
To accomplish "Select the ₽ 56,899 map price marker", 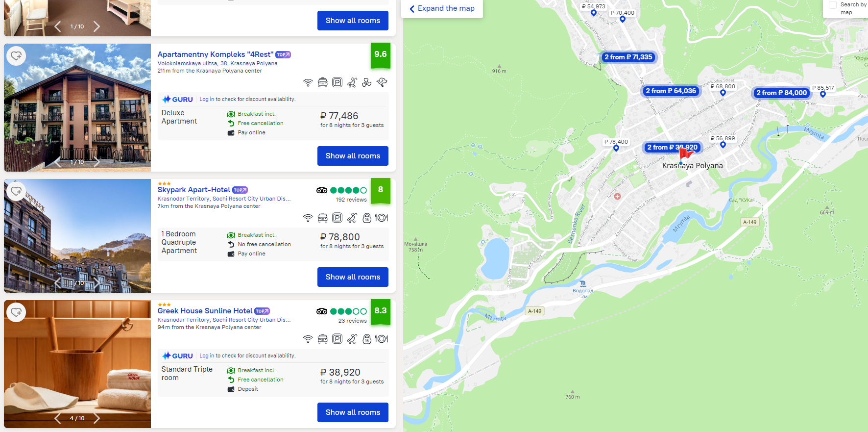I will 723,141.
